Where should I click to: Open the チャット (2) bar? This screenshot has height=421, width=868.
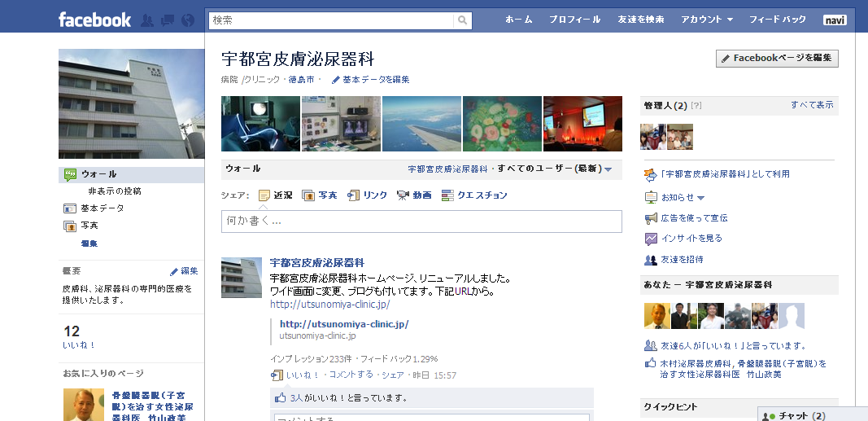click(813, 415)
